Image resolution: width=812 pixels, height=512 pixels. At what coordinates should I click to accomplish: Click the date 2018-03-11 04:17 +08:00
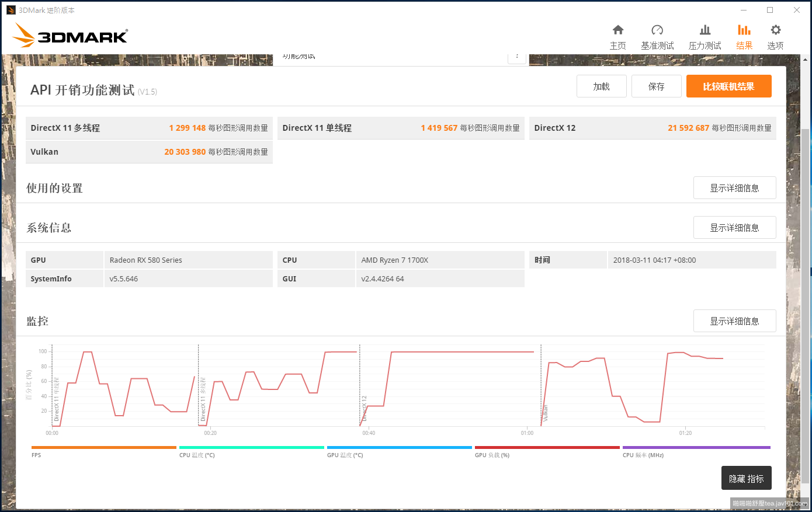654,260
